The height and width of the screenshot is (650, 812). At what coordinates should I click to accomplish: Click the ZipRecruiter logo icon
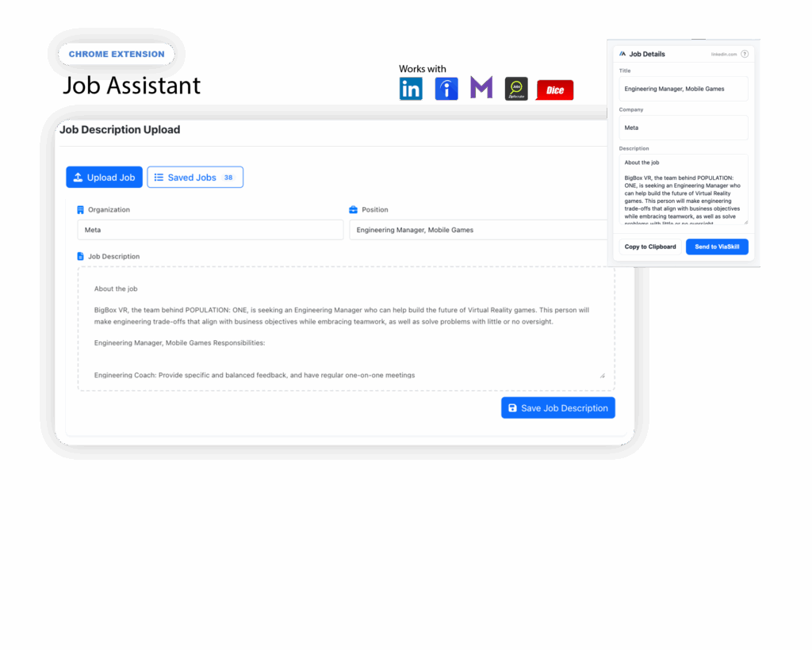click(516, 89)
